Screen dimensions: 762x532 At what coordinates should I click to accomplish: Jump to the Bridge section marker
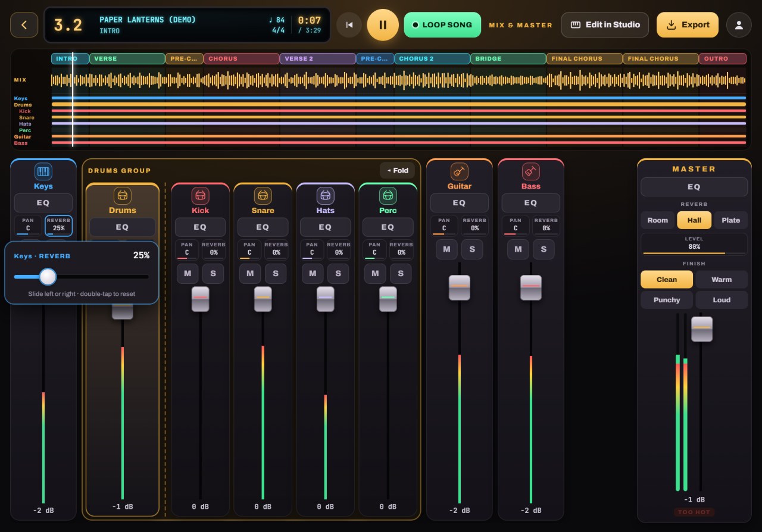click(508, 58)
